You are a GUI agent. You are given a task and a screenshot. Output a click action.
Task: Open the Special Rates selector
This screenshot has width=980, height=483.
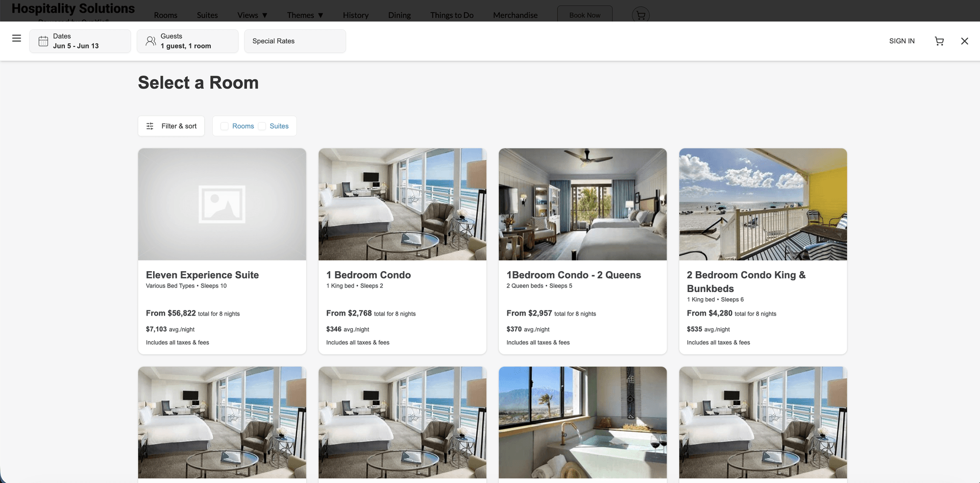tap(295, 41)
